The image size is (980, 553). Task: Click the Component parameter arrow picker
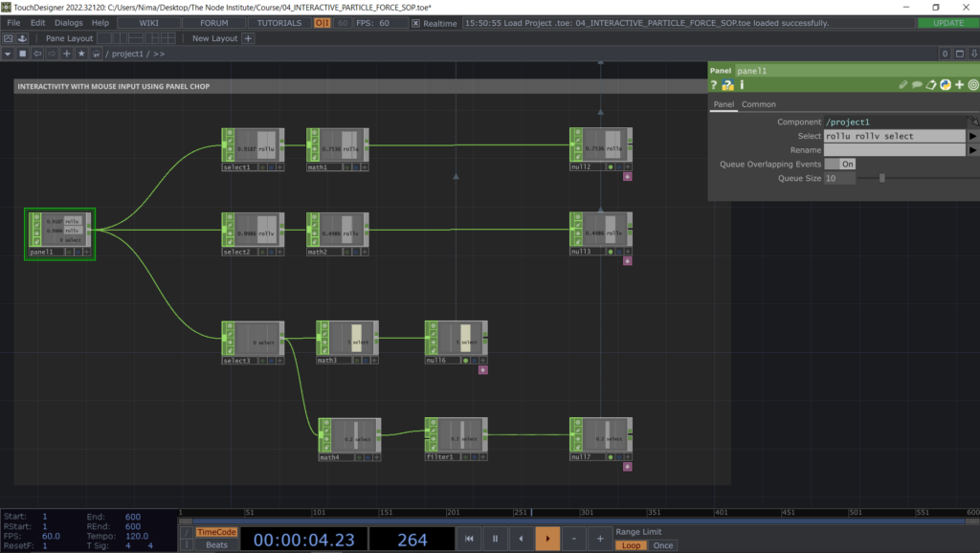click(x=972, y=122)
